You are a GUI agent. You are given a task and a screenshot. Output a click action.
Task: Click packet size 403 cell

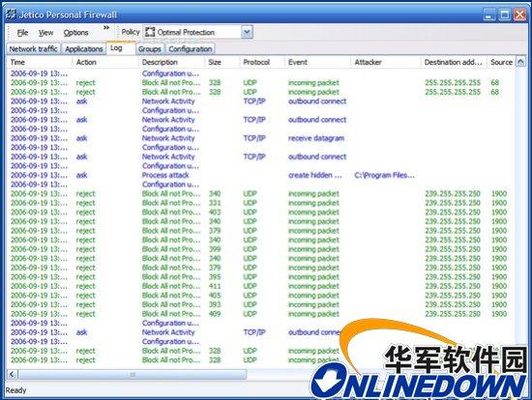click(x=215, y=213)
